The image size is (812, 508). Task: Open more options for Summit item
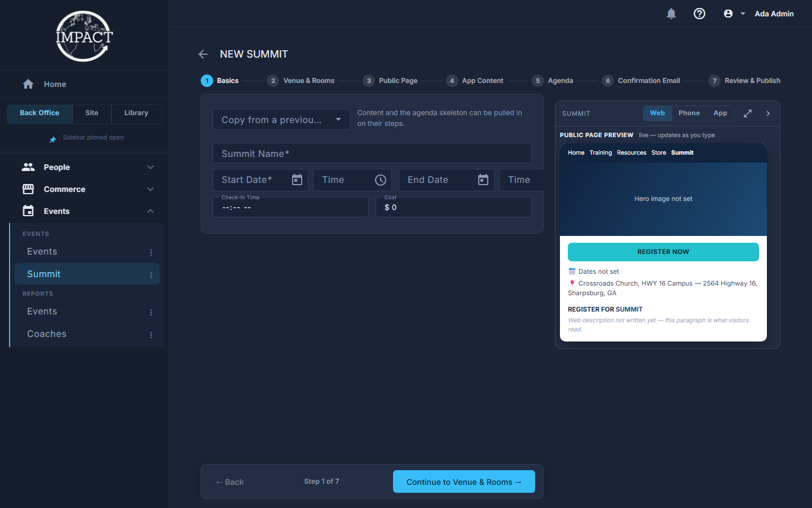click(x=151, y=275)
